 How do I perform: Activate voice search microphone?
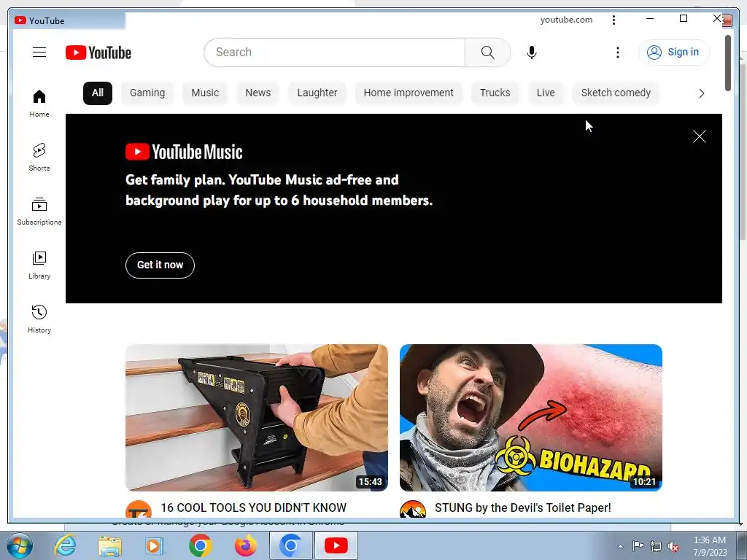pos(532,52)
